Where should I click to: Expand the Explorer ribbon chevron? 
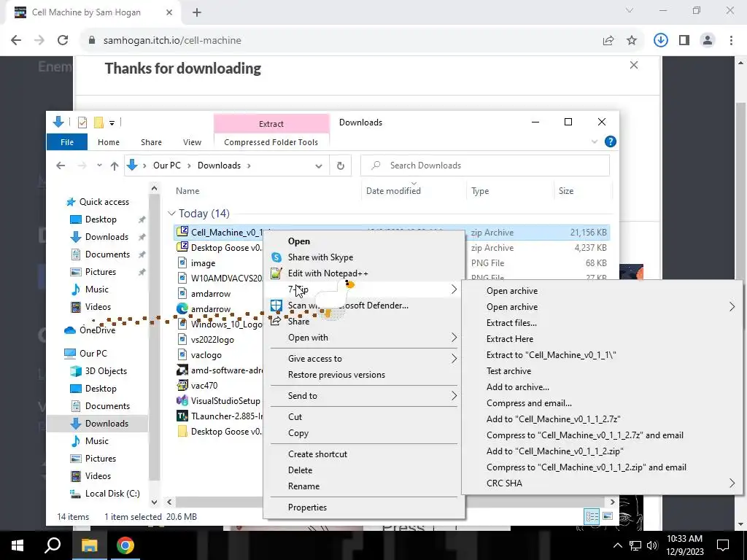pos(595,141)
